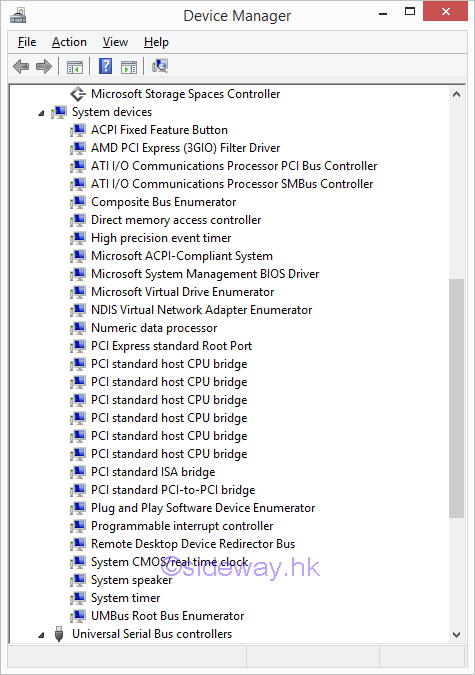Image resolution: width=475 pixels, height=675 pixels.
Task: Click the show/hide console tree icon
Action: (x=75, y=67)
